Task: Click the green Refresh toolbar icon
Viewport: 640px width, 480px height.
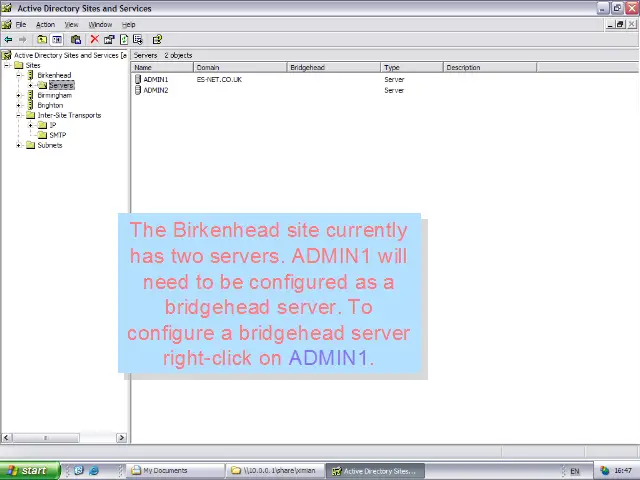Action: [x=124, y=40]
